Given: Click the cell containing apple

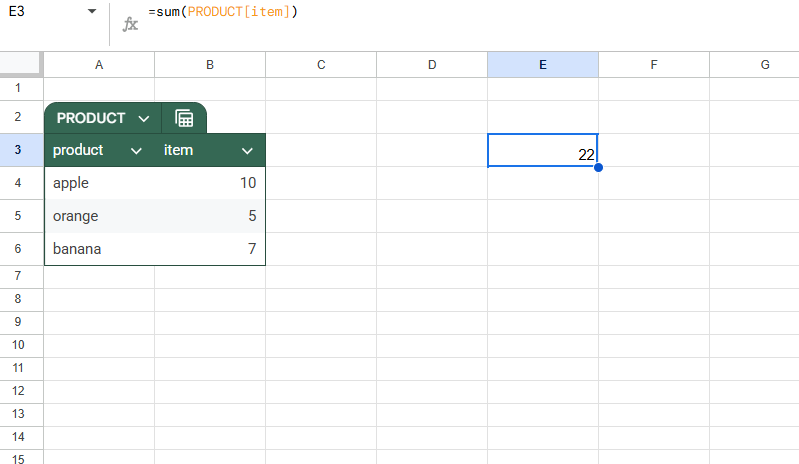Looking at the screenshot, I should click(99, 183).
